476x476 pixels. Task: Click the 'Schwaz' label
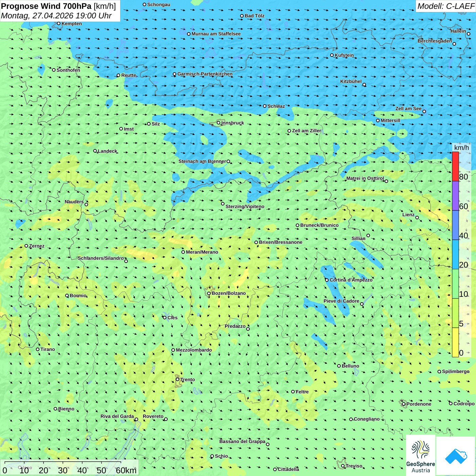(276, 106)
